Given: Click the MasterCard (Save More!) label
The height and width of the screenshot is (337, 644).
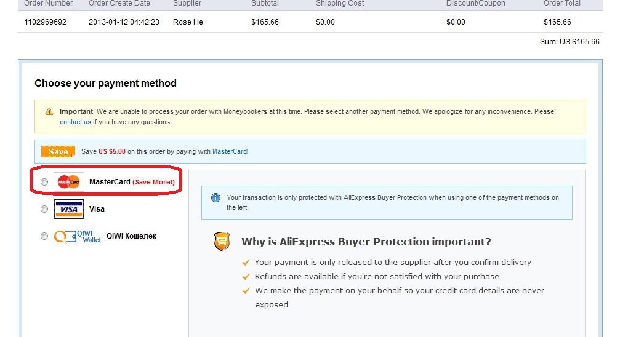Looking at the screenshot, I should (132, 182).
